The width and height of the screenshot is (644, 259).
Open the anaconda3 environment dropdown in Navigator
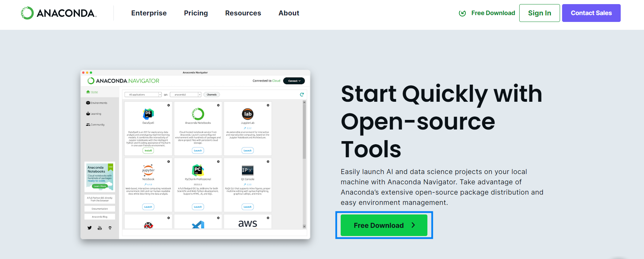(185, 95)
